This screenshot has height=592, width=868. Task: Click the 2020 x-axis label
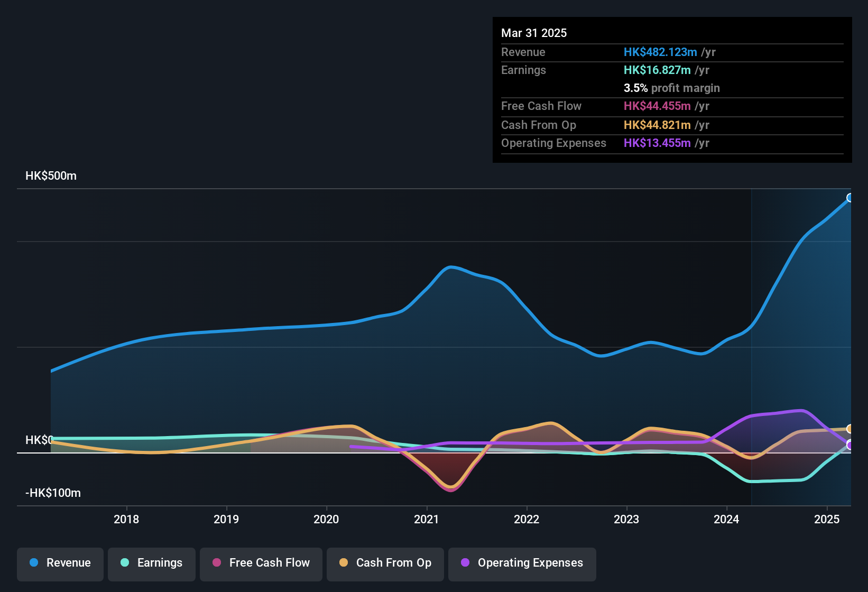click(326, 519)
